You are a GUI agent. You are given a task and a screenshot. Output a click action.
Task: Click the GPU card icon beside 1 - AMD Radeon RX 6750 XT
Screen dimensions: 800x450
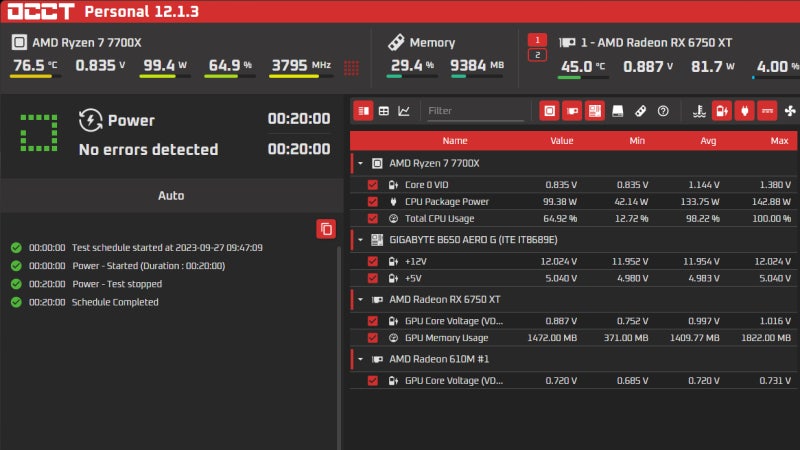(x=567, y=42)
